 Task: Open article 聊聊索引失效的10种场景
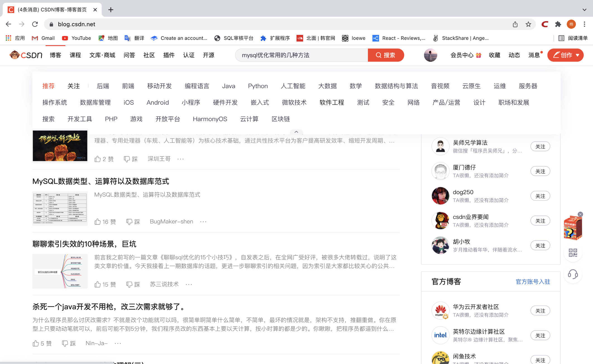pos(84,244)
